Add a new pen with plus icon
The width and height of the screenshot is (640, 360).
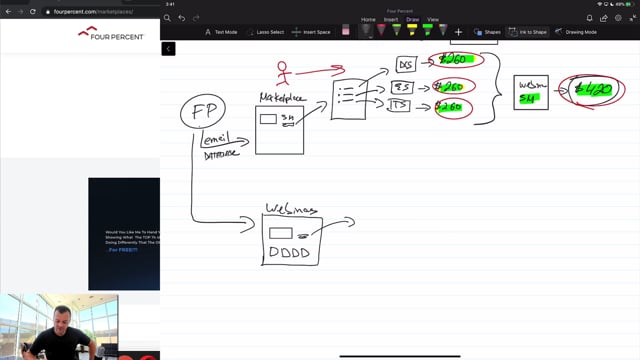click(458, 32)
